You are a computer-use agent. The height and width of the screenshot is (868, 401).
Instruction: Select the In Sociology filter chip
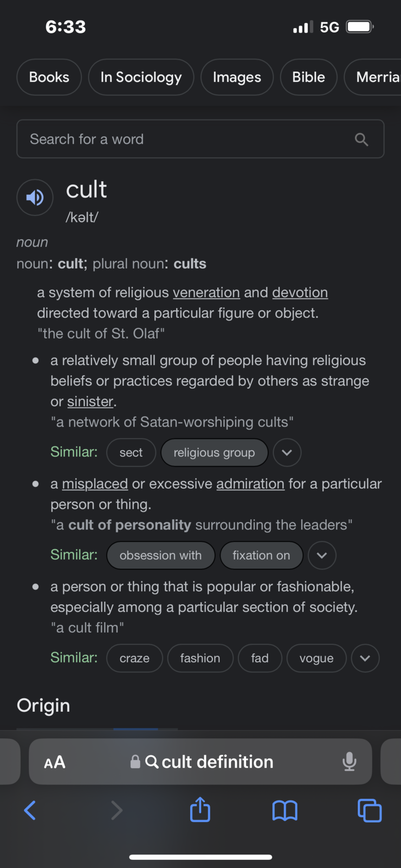point(141,77)
